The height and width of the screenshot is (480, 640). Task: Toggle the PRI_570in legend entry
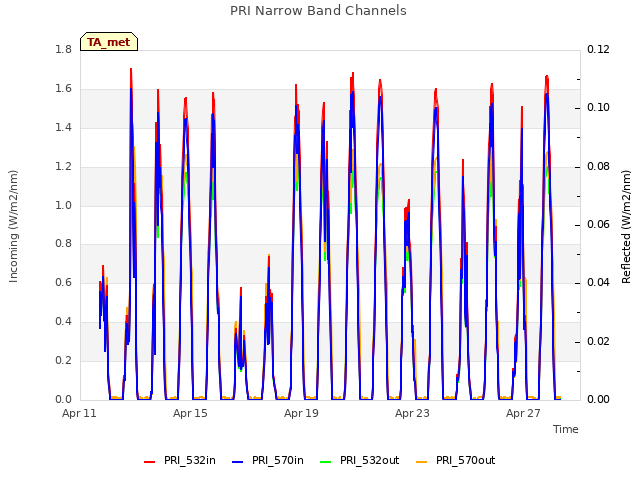pos(268,460)
